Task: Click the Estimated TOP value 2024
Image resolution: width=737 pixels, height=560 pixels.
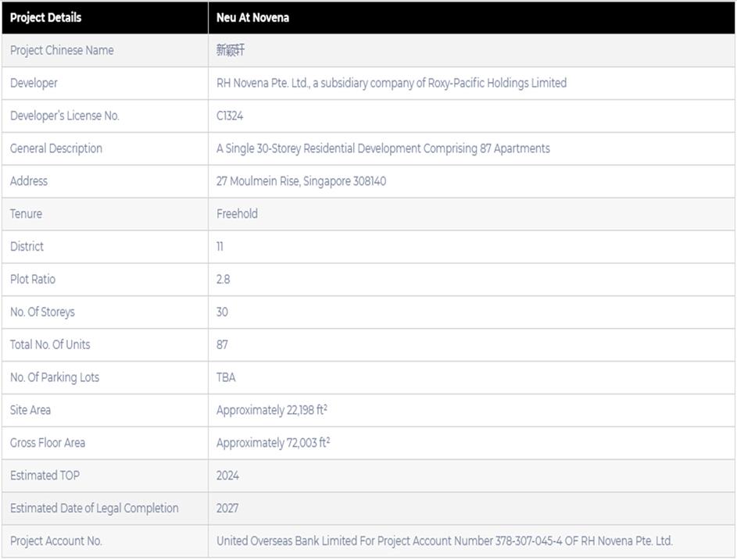Action: pos(227,476)
